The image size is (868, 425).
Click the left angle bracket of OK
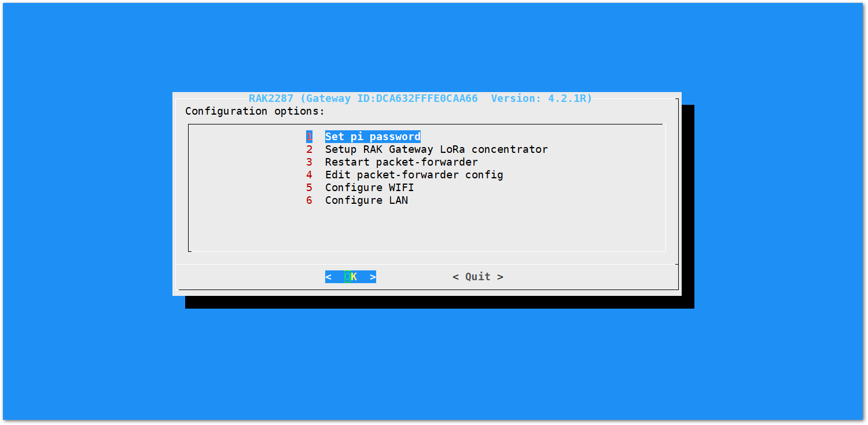click(328, 277)
